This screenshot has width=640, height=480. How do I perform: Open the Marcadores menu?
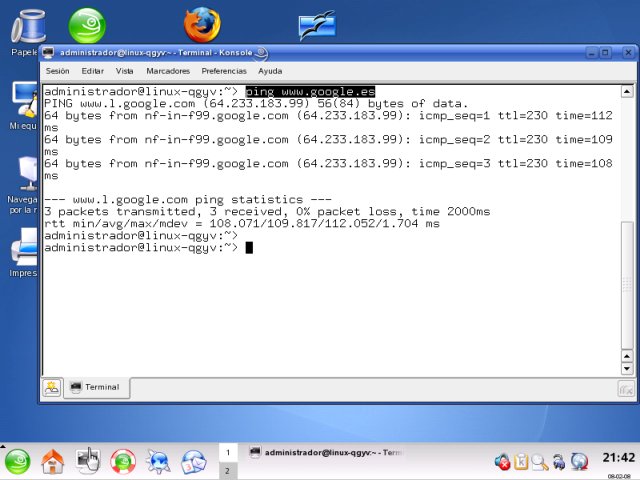(x=168, y=71)
